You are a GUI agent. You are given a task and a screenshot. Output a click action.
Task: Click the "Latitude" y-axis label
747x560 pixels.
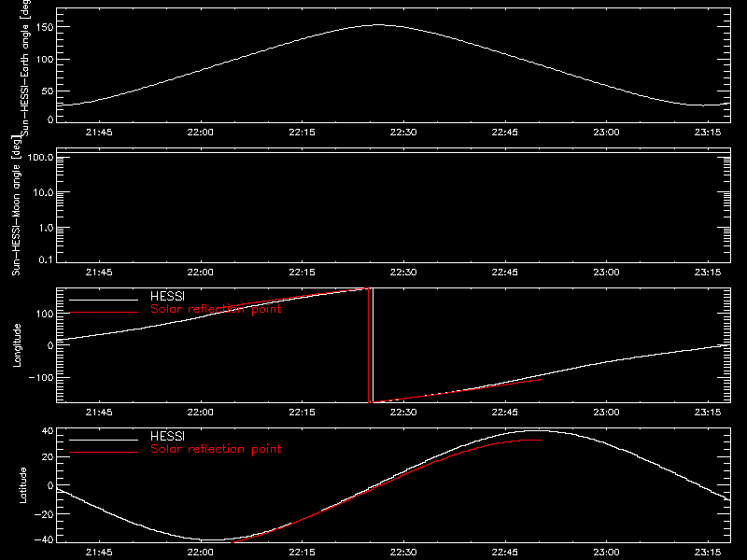pos(22,485)
